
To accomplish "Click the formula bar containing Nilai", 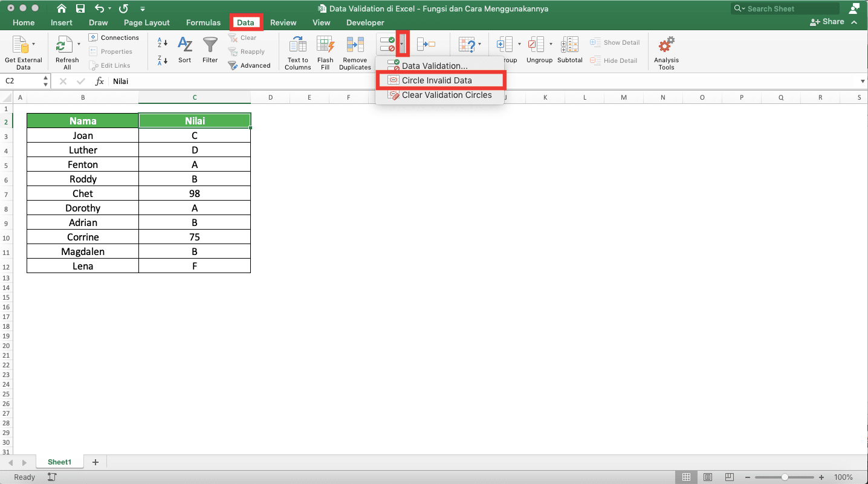I will tap(484, 81).
